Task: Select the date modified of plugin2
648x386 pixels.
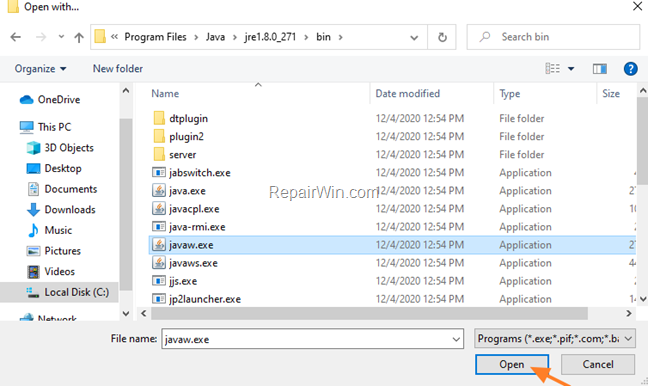Action: tap(419, 136)
